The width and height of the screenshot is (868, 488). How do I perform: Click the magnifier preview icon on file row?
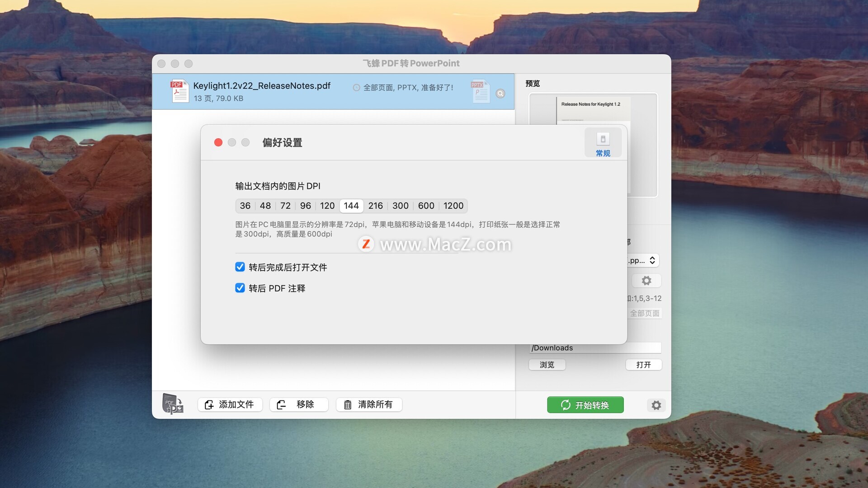[500, 94]
